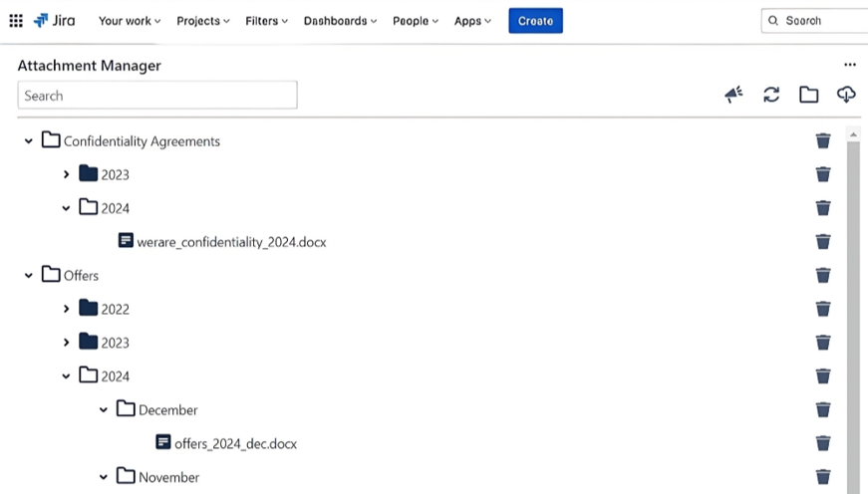Image resolution: width=868 pixels, height=494 pixels.
Task: Open the three-dot more options menu
Action: (x=850, y=65)
